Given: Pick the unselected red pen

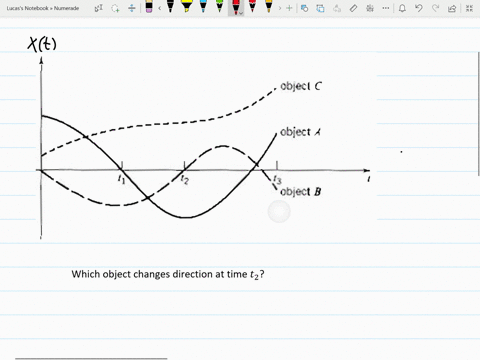Looking at the screenshot, I should 252,7.
